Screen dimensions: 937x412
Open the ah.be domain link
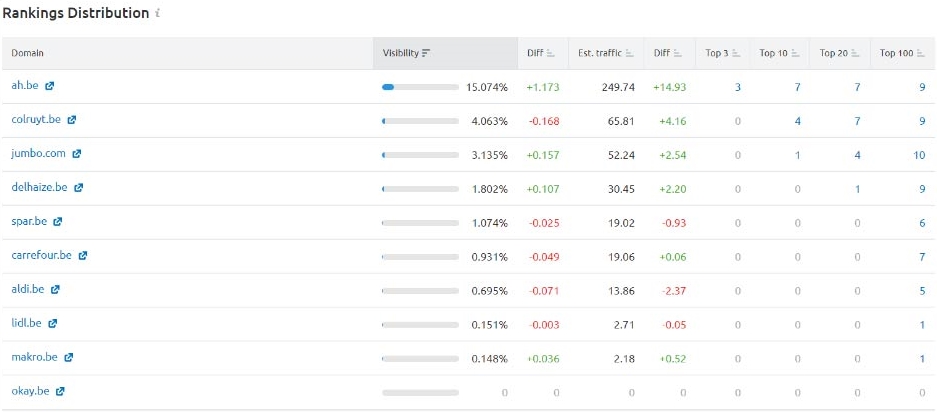[25, 86]
